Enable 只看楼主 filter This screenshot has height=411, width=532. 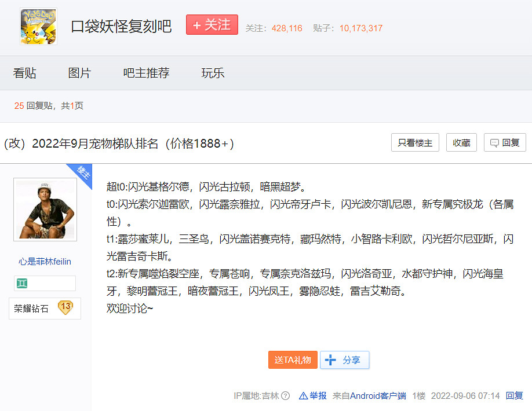(415, 142)
